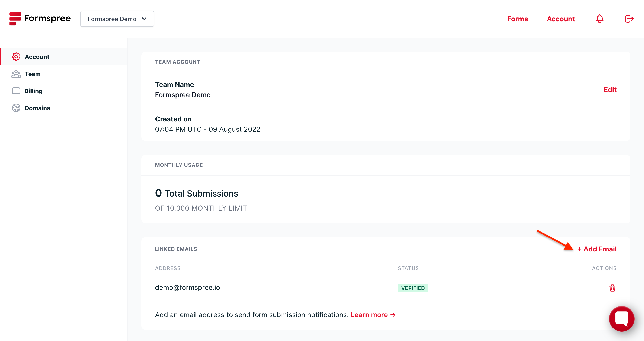Select the Billing credit card icon

pyautogui.click(x=16, y=91)
